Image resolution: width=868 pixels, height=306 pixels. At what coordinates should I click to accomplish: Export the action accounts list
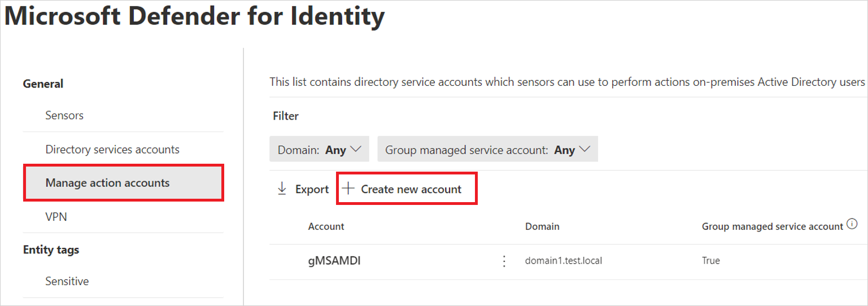click(303, 189)
